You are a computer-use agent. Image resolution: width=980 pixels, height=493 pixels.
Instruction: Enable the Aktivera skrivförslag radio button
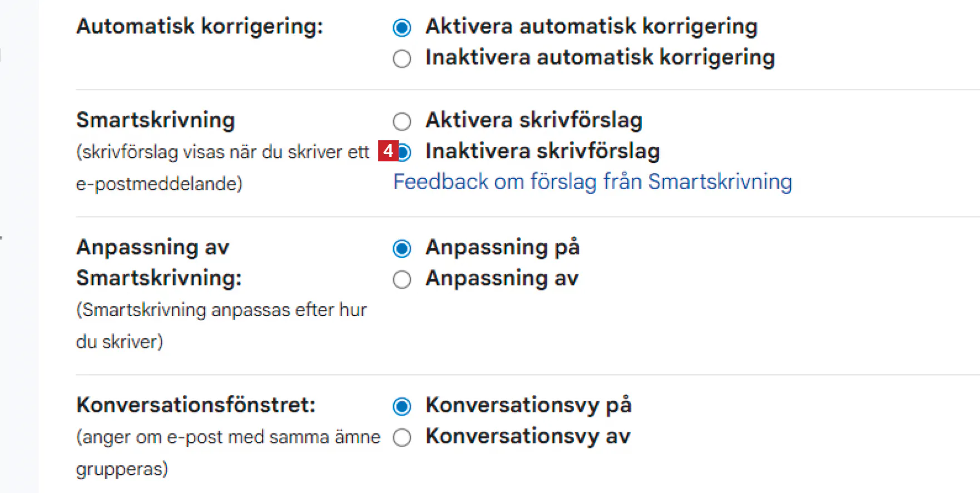402,121
